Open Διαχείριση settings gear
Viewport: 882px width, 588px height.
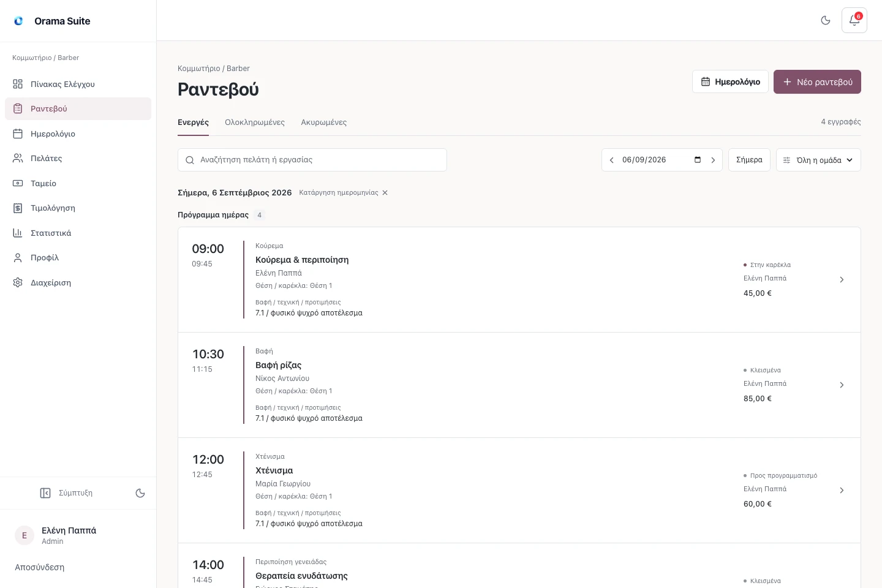tap(18, 282)
